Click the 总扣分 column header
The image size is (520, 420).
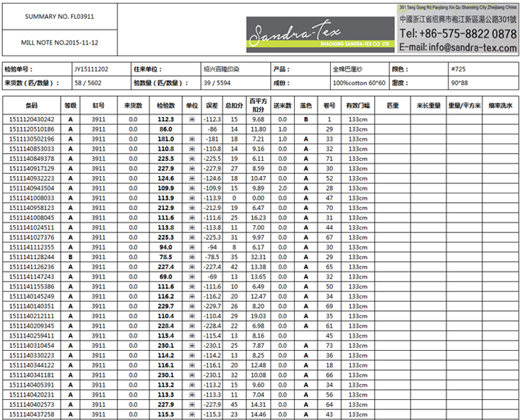point(234,105)
